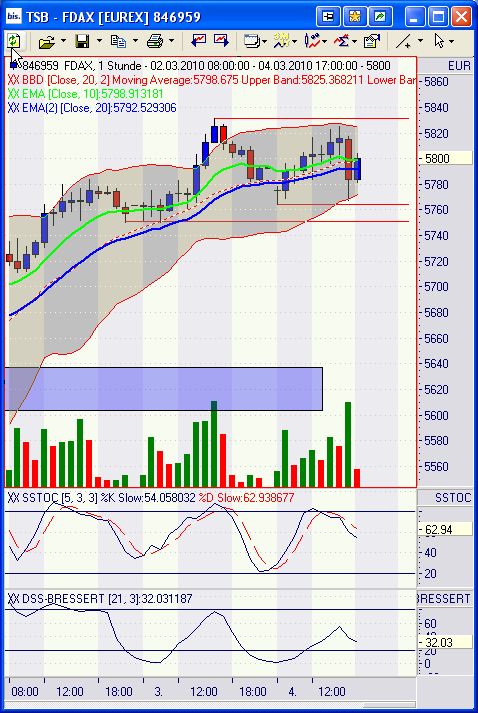Expand the print dropdown arrow
478x713 pixels.
[x=171, y=41]
